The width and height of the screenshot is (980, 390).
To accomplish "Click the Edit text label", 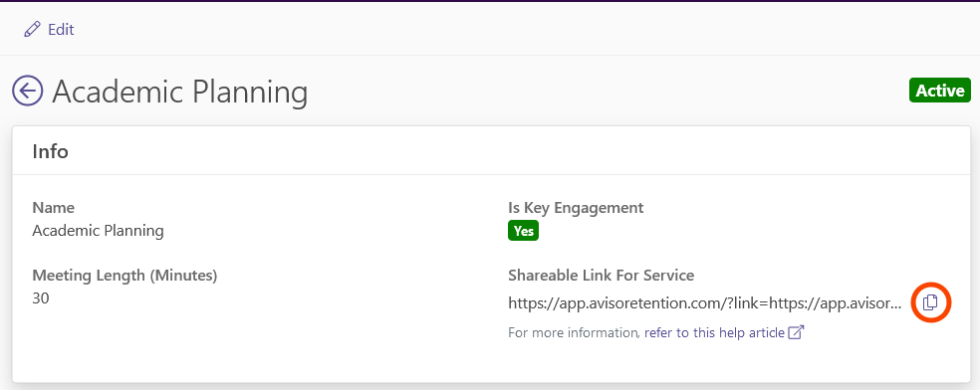I will pyautogui.click(x=62, y=29).
